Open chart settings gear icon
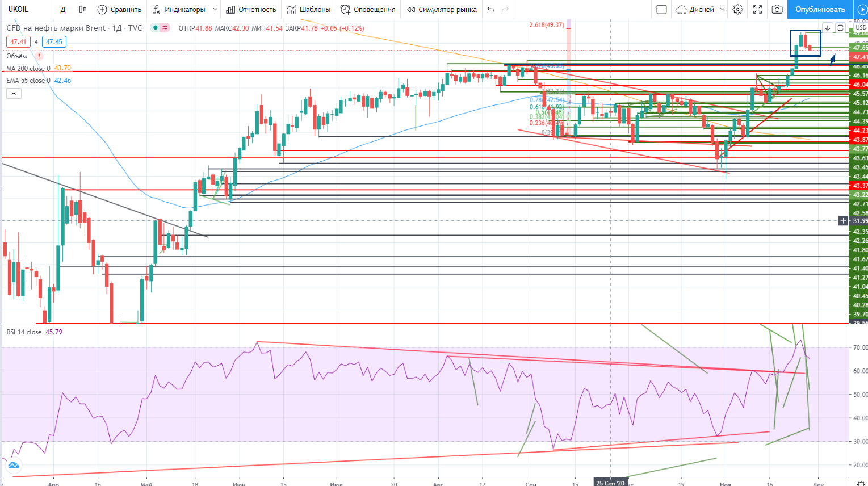 click(x=737, y=9)
